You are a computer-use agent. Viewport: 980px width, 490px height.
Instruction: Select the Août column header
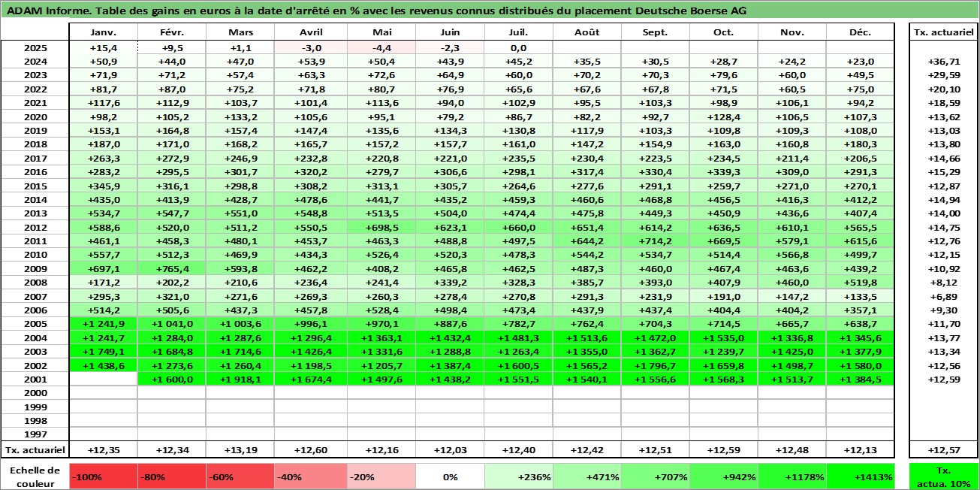[586, 32]
